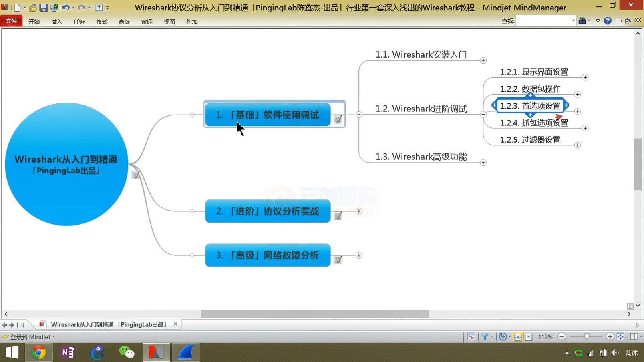Open help with the blue question icon
This screenshot has height=362, width=644.
pyautogui.click(x=608, y=21)
